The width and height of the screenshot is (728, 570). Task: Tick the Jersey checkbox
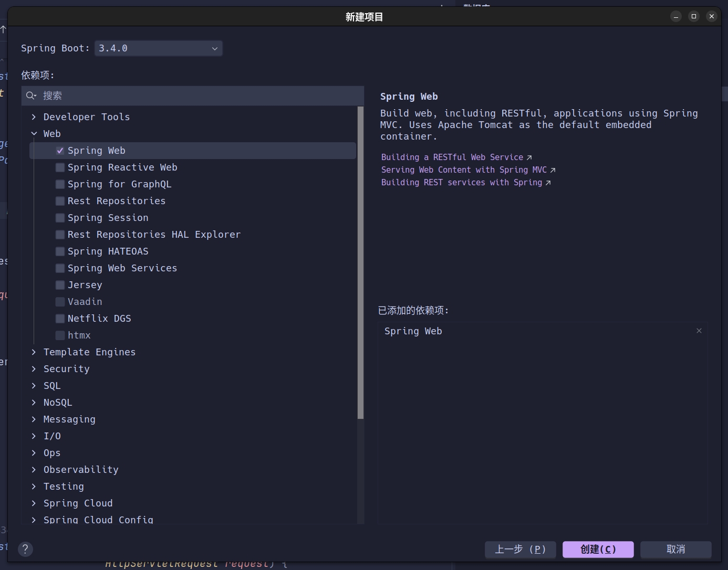coord(60,285)
